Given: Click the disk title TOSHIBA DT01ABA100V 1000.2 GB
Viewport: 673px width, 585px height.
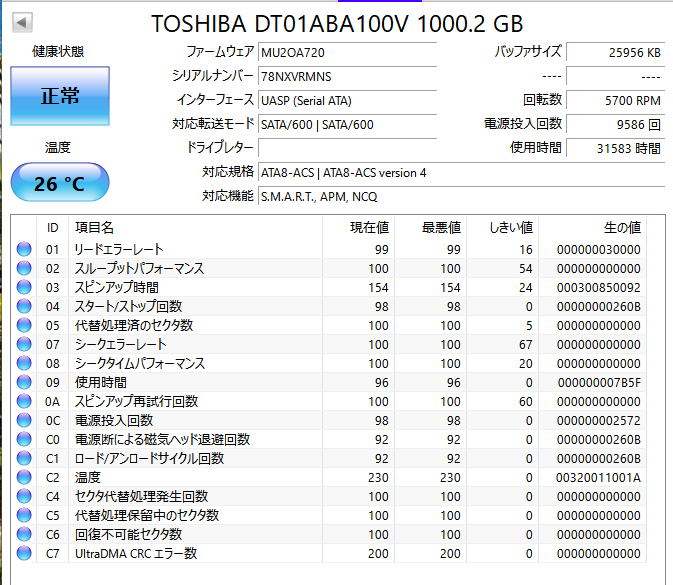Looking at the screenshot, I should click(337, 24).
